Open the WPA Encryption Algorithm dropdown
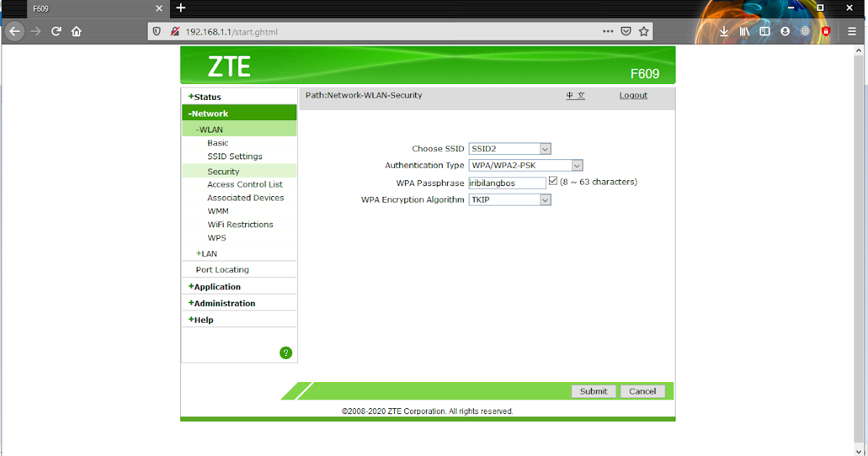This screenshot has width=868, height=456. (x=510, y=200)
